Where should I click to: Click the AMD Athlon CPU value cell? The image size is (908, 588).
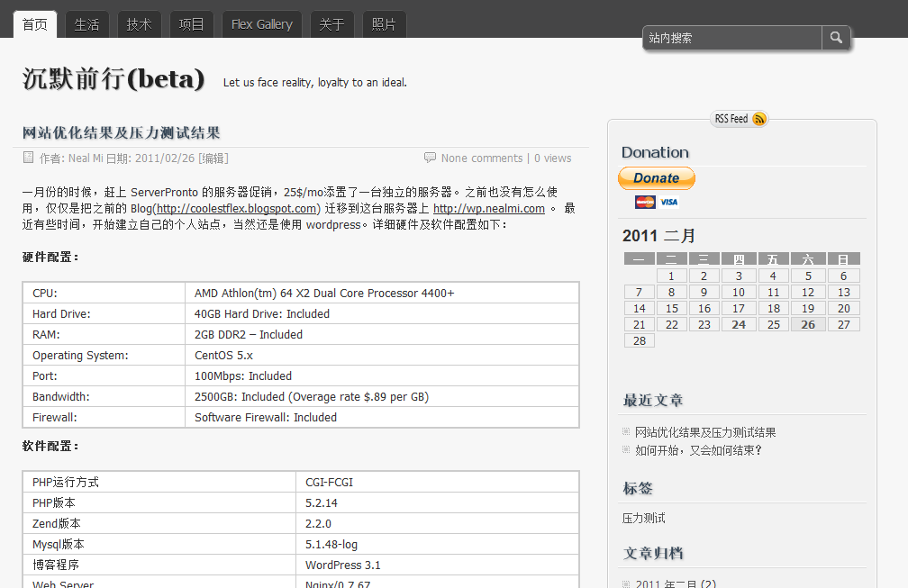382,293
